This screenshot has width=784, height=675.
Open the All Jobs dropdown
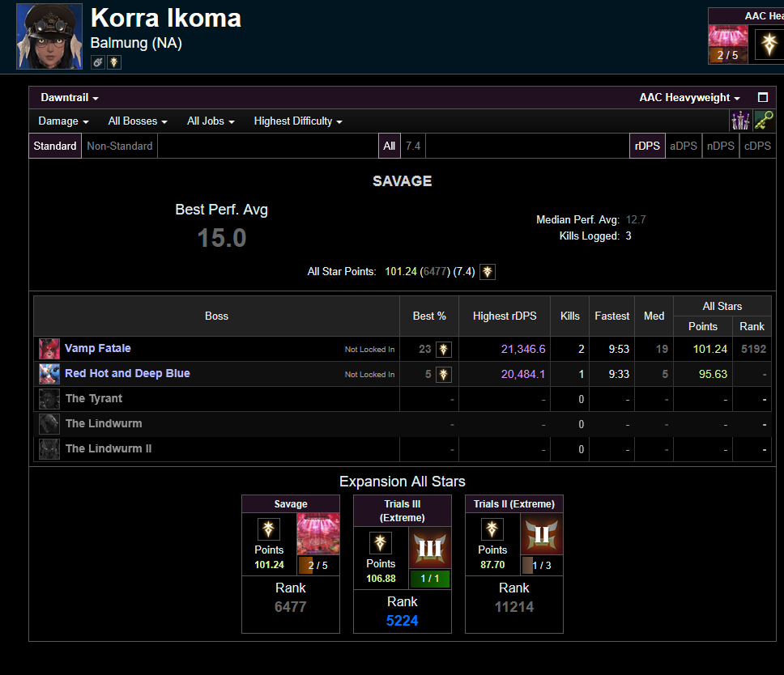[x=211, y=121]
